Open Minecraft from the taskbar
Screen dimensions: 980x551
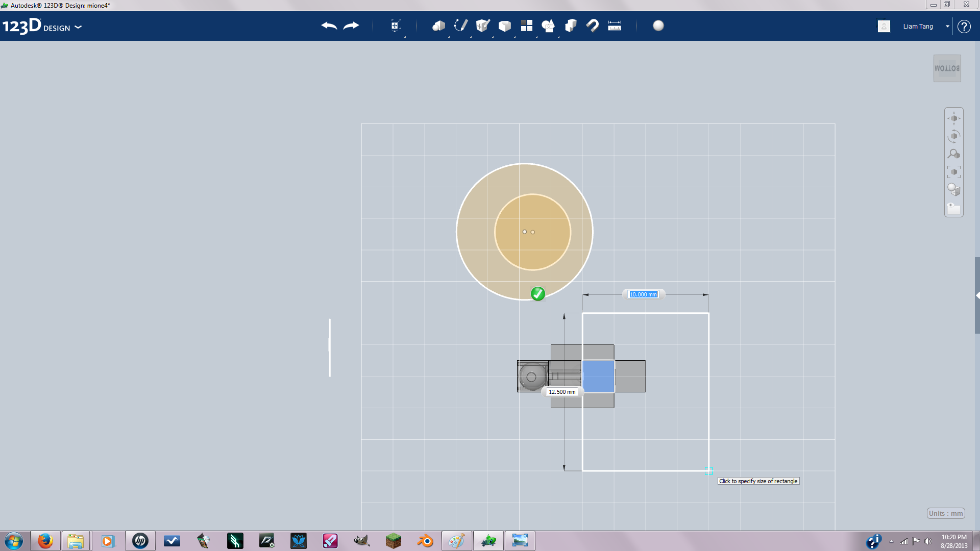click(394, 541)
